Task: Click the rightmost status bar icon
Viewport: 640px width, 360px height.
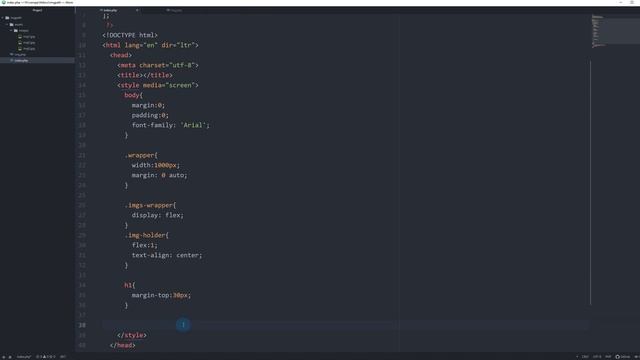Action: (x=636, y=357)
